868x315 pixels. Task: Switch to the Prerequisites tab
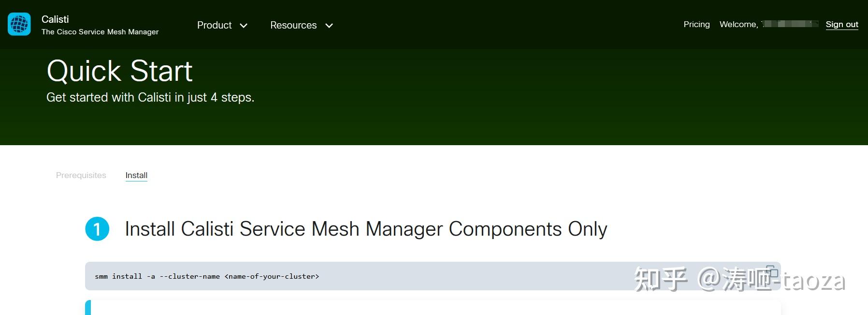[x=81, y=175]
